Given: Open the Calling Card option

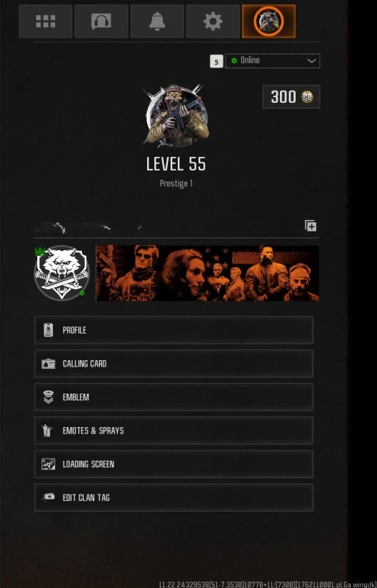Looking at the screenshot, I should coord(174,364).
